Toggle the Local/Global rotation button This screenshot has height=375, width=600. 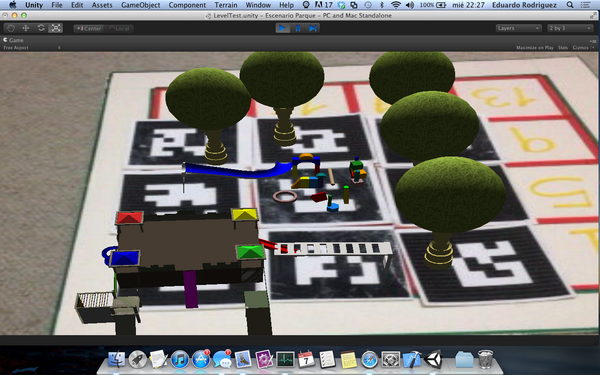pyautogui.click(x=119, y=29)
